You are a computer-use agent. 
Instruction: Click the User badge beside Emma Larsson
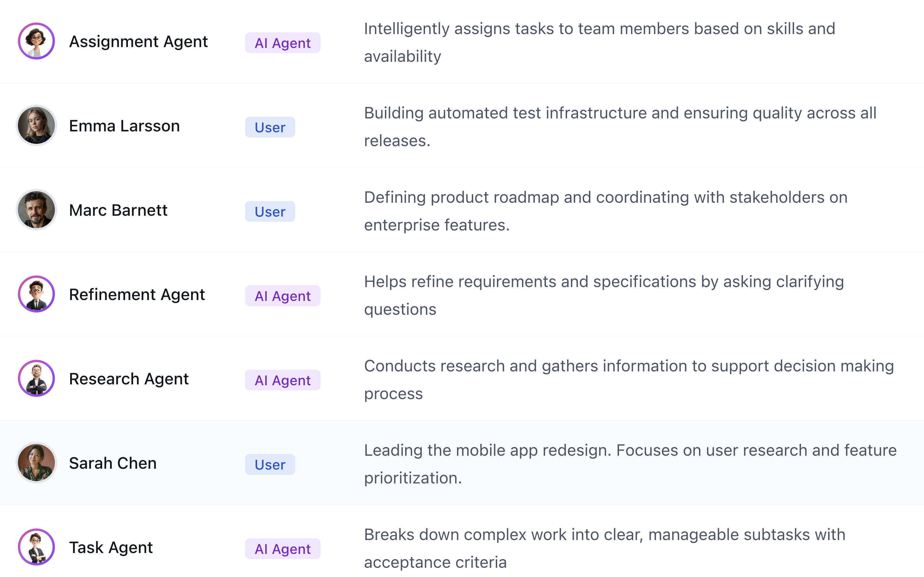[270, 127]
